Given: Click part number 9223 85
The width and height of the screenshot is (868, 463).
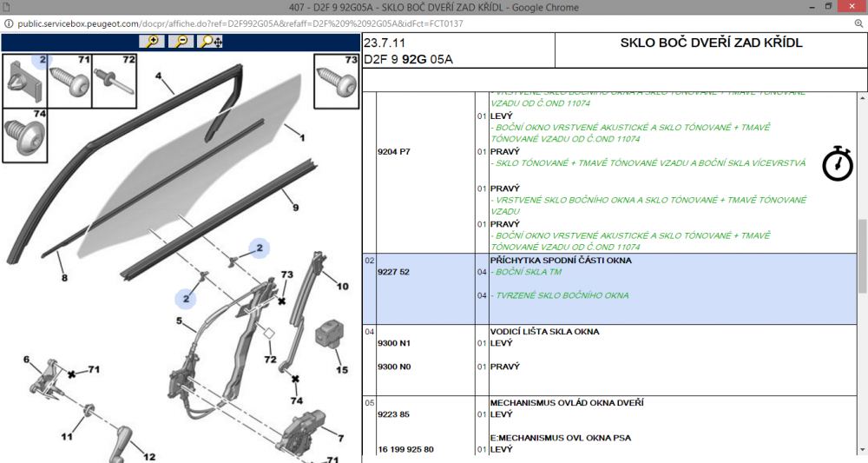Looking at the screenshot, I should pyautogui.click(x=393, y=414).
